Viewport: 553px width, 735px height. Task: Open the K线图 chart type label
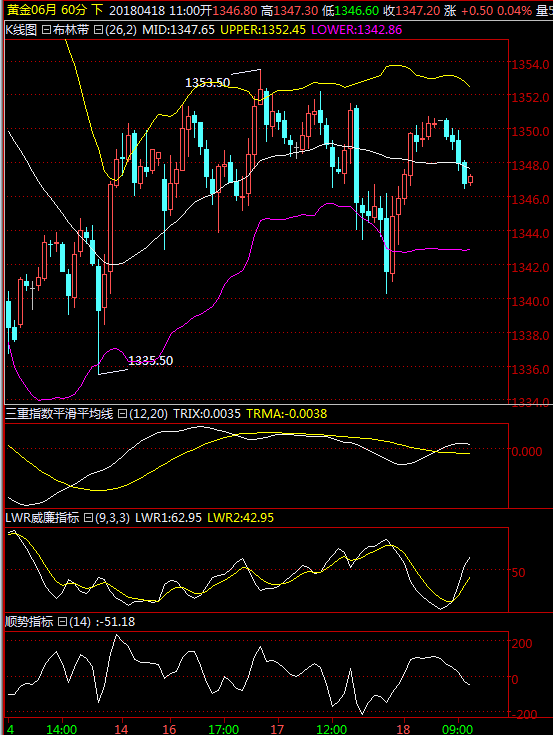click(x=22, y=30)
